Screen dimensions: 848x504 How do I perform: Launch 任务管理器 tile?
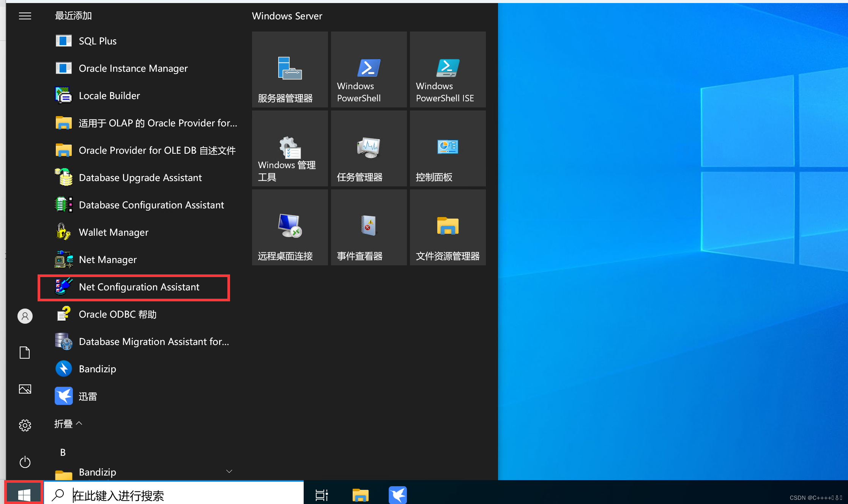369,149
